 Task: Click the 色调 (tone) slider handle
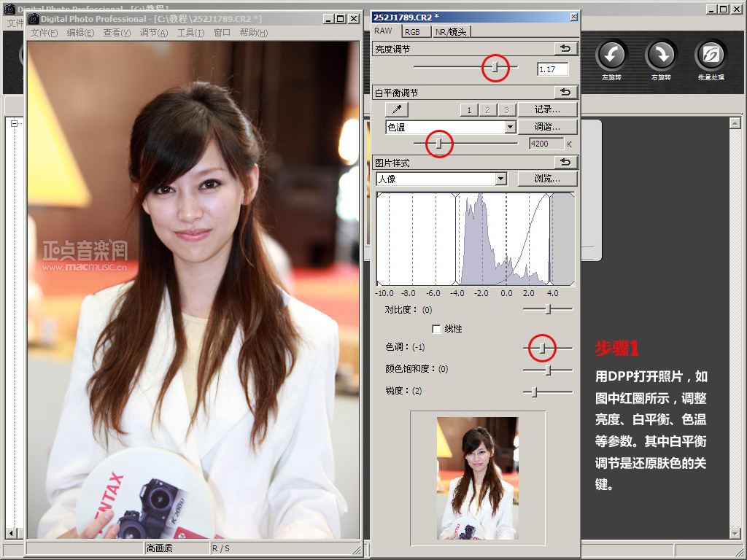542,349
